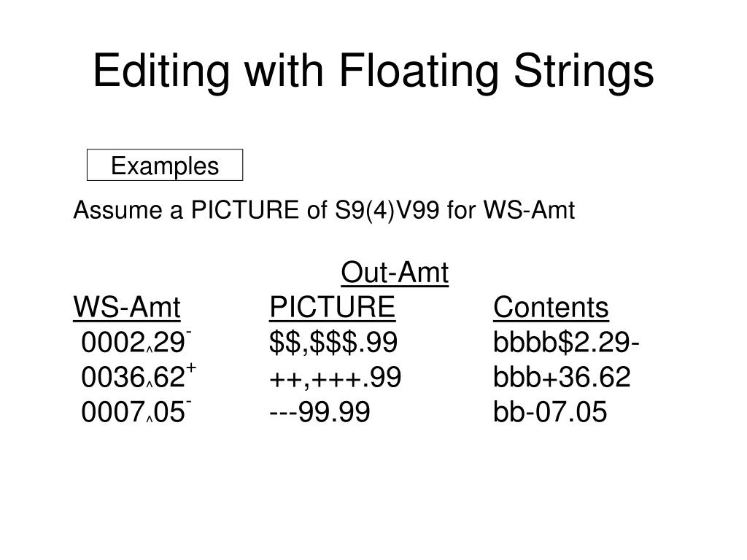Select the PICTURE column header

pyautogui.click(x=333, y=308)
